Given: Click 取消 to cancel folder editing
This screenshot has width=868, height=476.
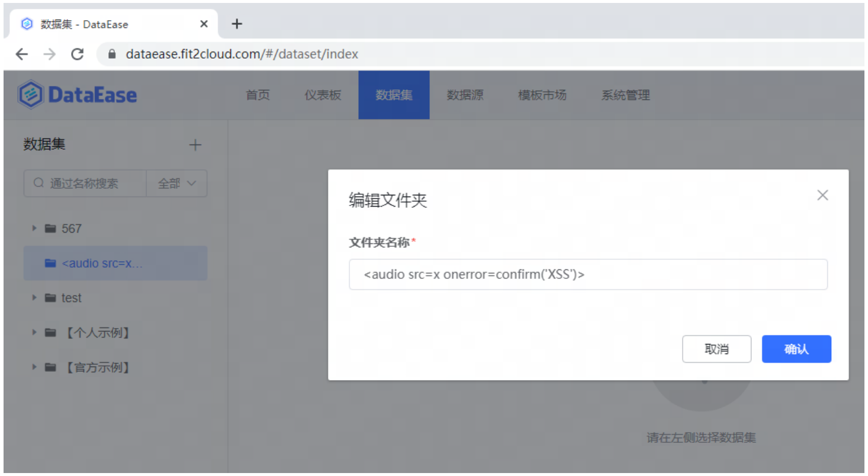Looking at the screenshot, I should point(717,349).
